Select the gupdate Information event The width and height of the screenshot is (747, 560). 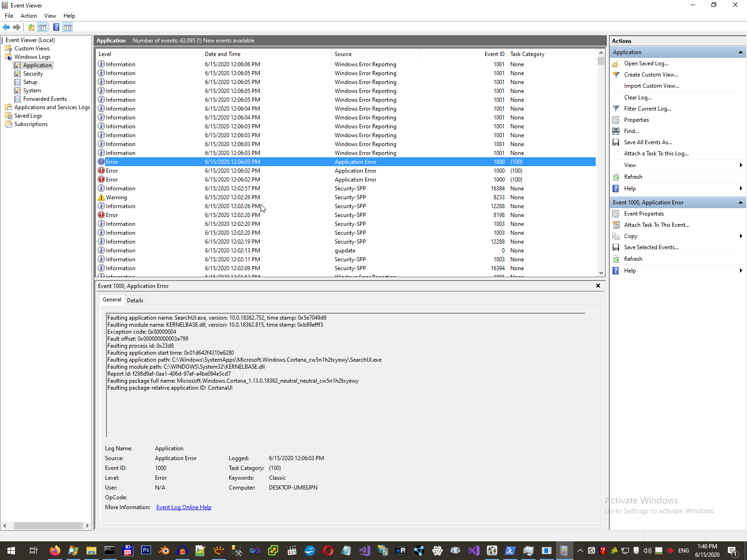point(345,251)
